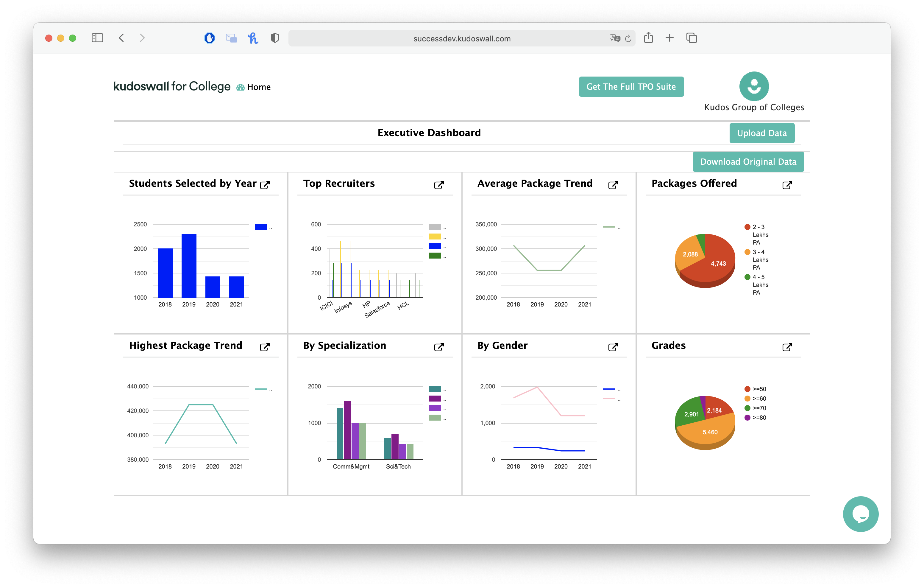Click the 3 - 4 Lakhs PA legend entry
The image size is (924, 588).
756,260
